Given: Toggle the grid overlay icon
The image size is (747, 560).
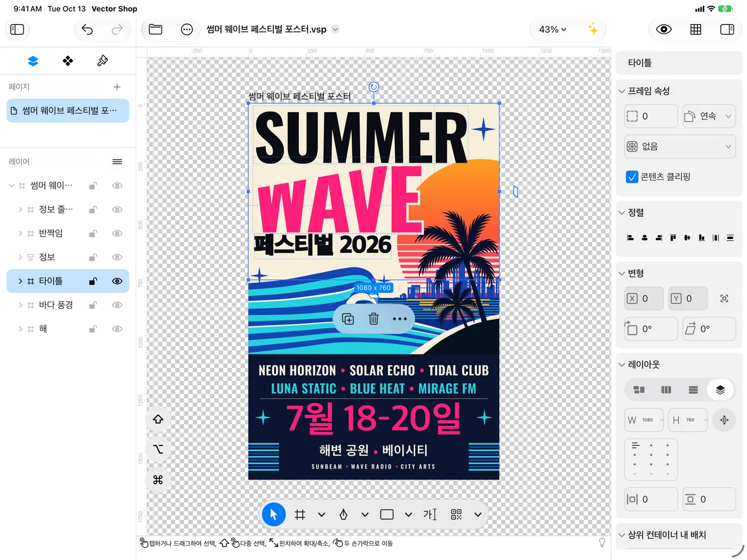Looking at the screenshot, I should click(x=696, y=29).
